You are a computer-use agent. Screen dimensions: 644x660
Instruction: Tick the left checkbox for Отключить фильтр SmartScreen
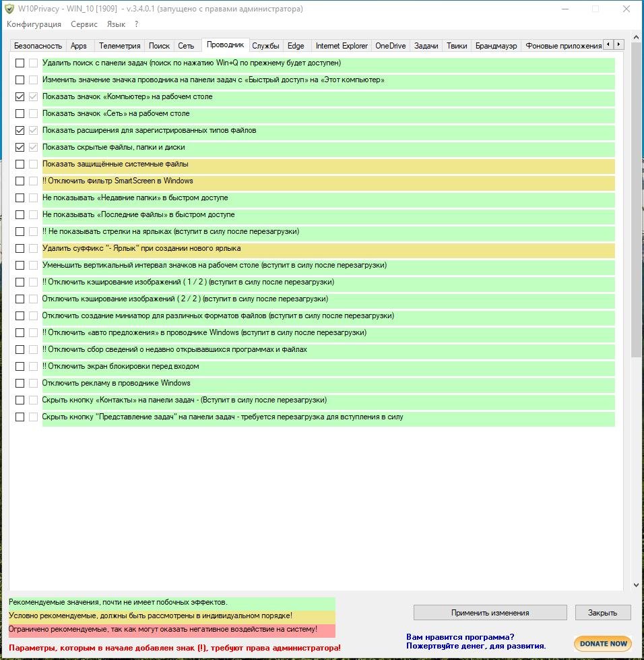click(x=20, y=181)
